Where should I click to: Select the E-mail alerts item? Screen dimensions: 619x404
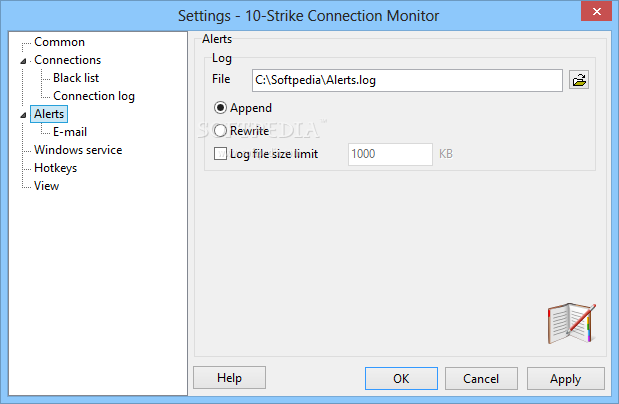point(70,132)
